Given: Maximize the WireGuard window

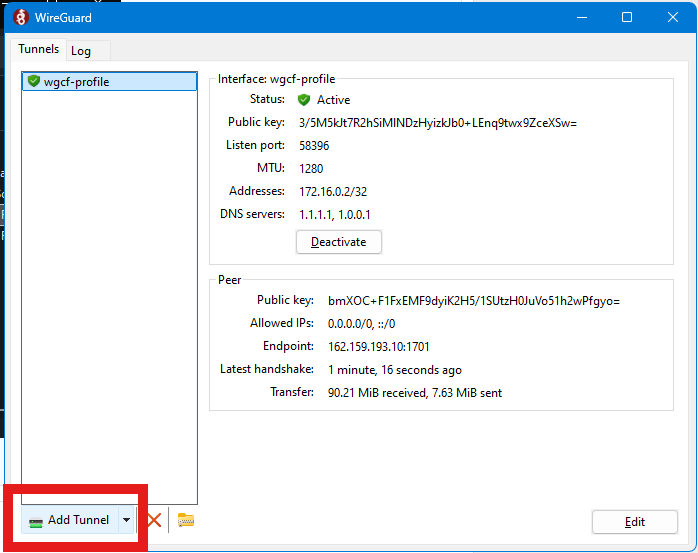Looking at the screenshot, I should 627,17.
